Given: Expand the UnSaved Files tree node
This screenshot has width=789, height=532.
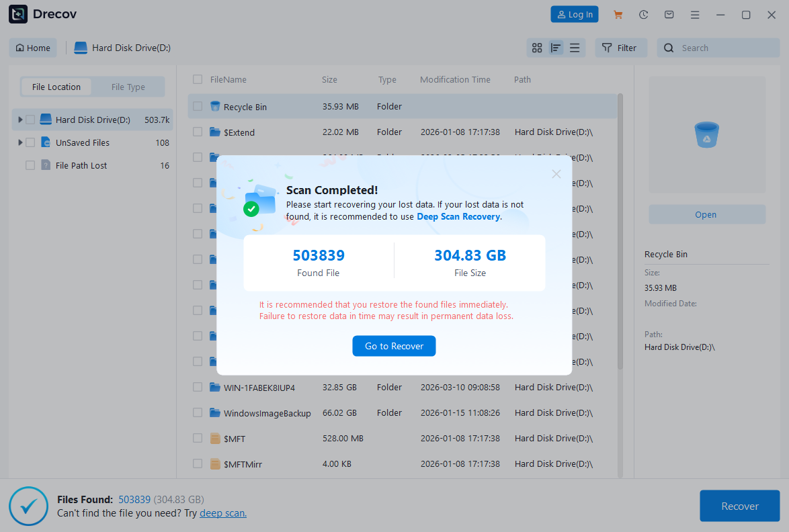Looking at the screenshot, I should [x=19, y=142].
